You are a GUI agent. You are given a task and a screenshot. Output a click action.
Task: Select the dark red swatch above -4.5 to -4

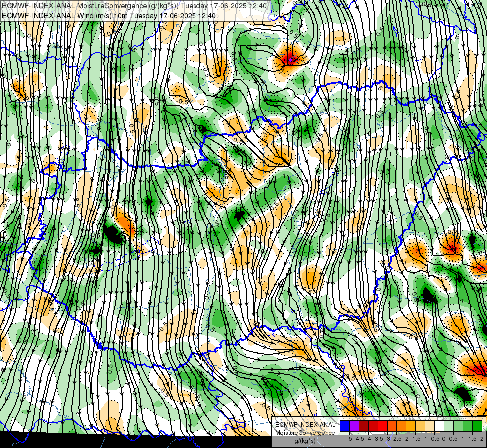pos(364,426)
